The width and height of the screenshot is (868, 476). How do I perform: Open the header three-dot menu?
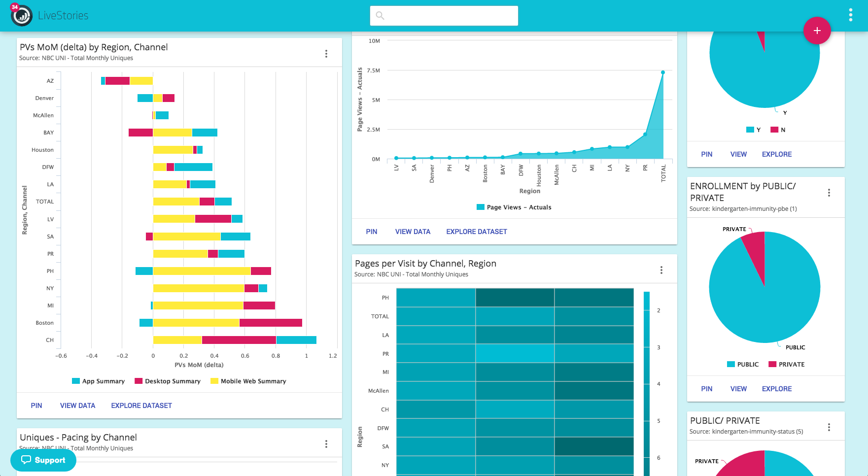[851, 15]
